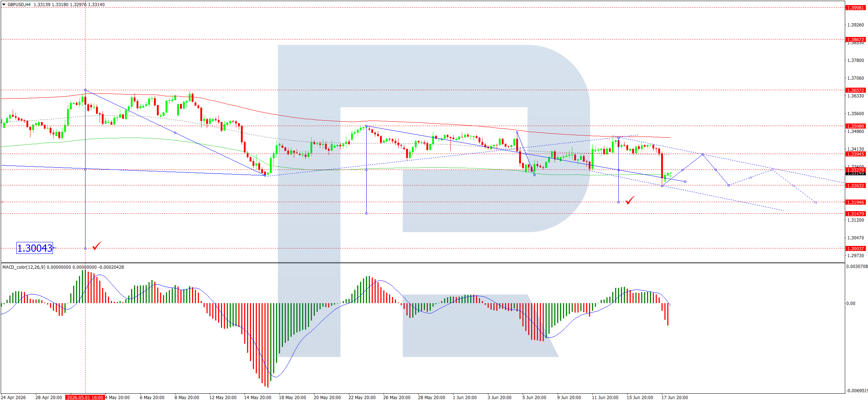Click the 1.39260 value on price scale
Image resolution: width=868 pixels, height=402 pixels.
[x=855, y=25]
